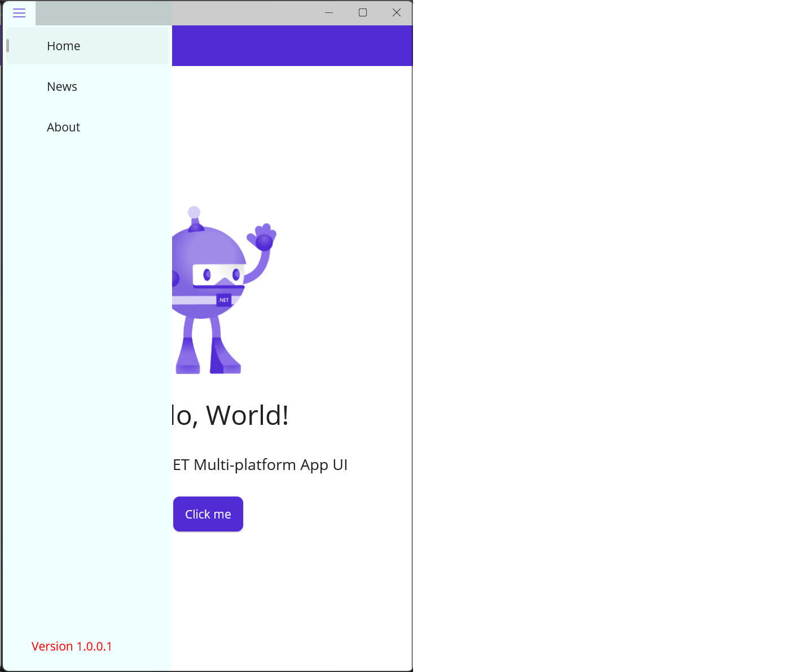Close the application window
This screenshot has height=672, width=795.
[x=397, y=12]
